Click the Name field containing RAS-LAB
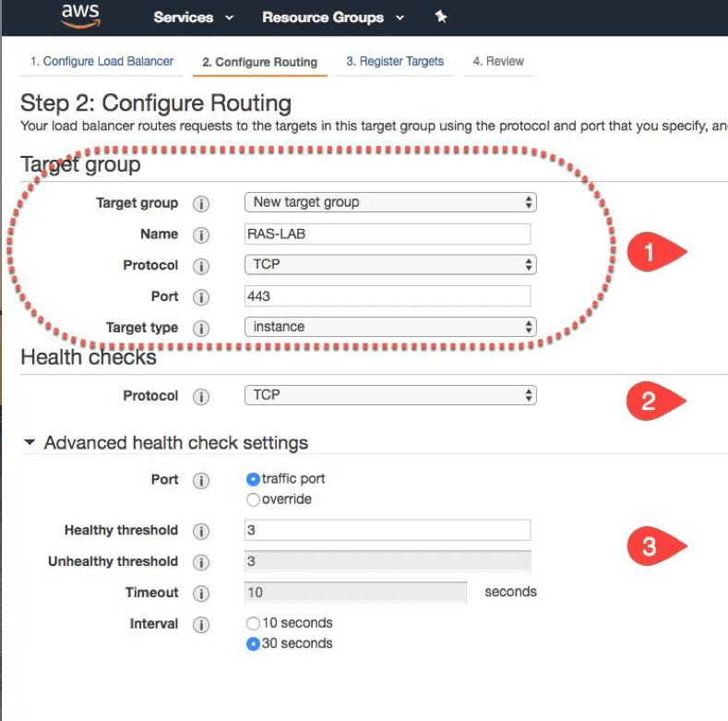The image size is (728, 721). pos(388,234)
